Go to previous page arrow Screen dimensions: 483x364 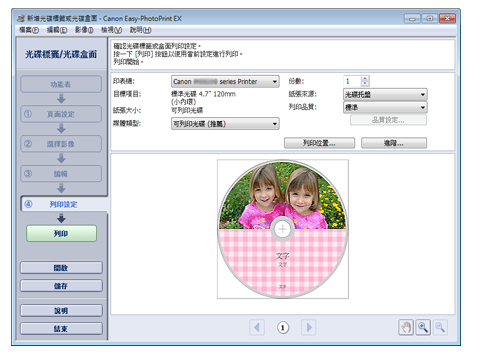coord(257,327)
